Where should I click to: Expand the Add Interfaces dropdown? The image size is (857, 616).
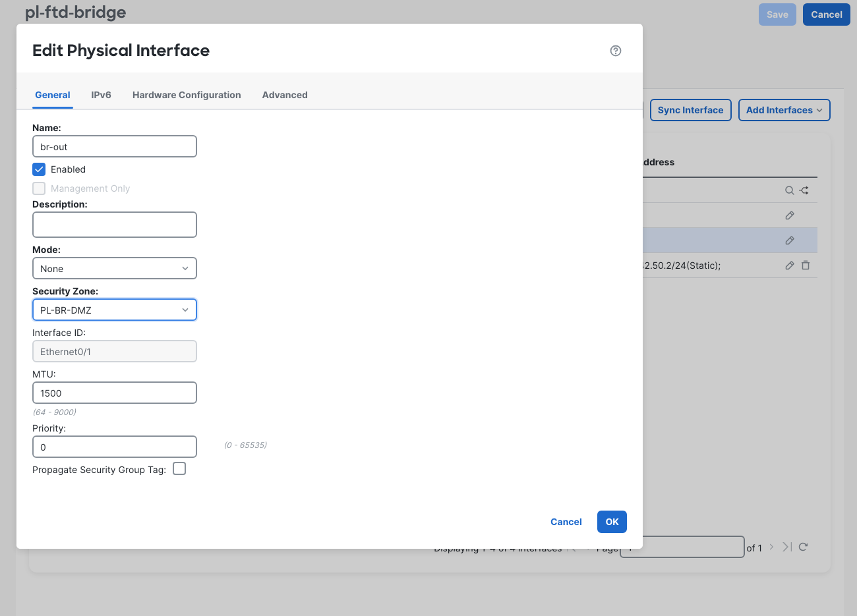tap(784, 110)
